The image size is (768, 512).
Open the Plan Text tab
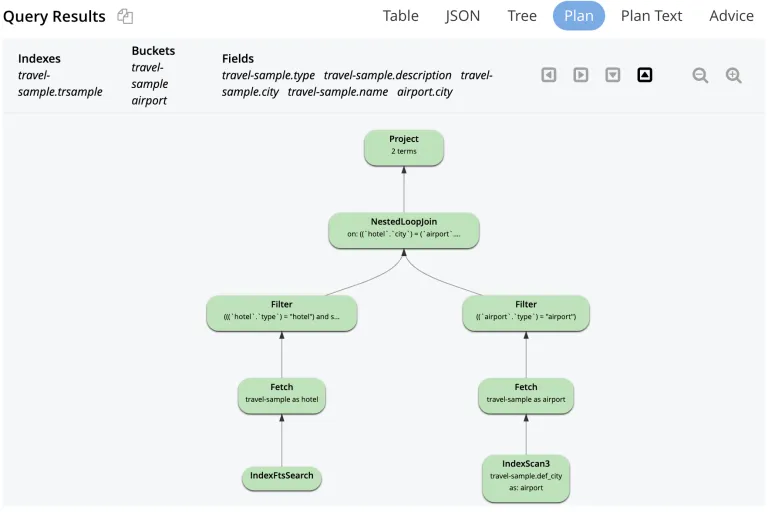click(x=652, y=16)
